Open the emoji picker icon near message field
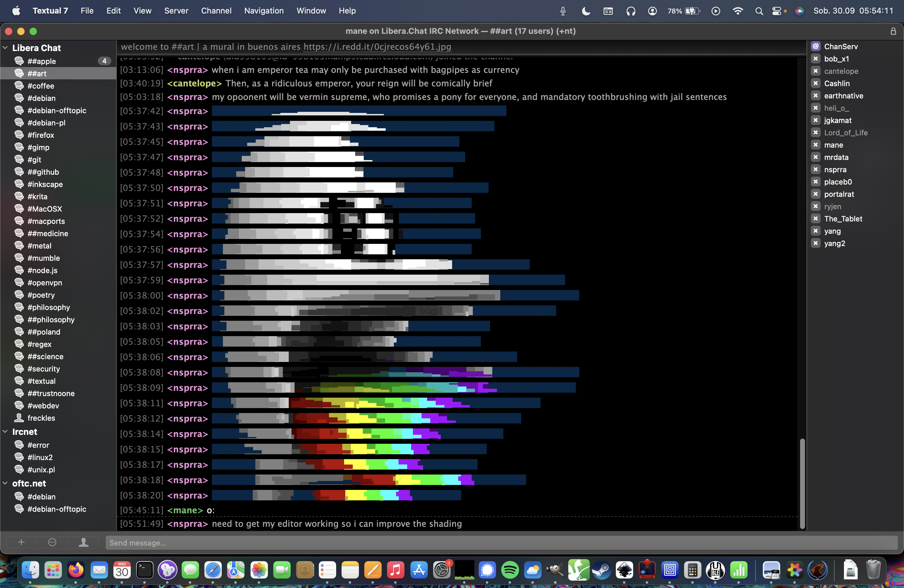This screenshot has height=588, width=904. tap(52, 542)
